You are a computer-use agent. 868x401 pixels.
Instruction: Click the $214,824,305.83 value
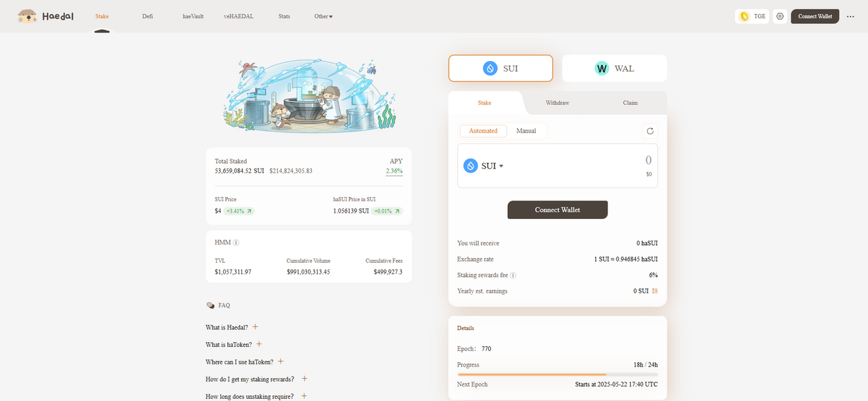291,171
